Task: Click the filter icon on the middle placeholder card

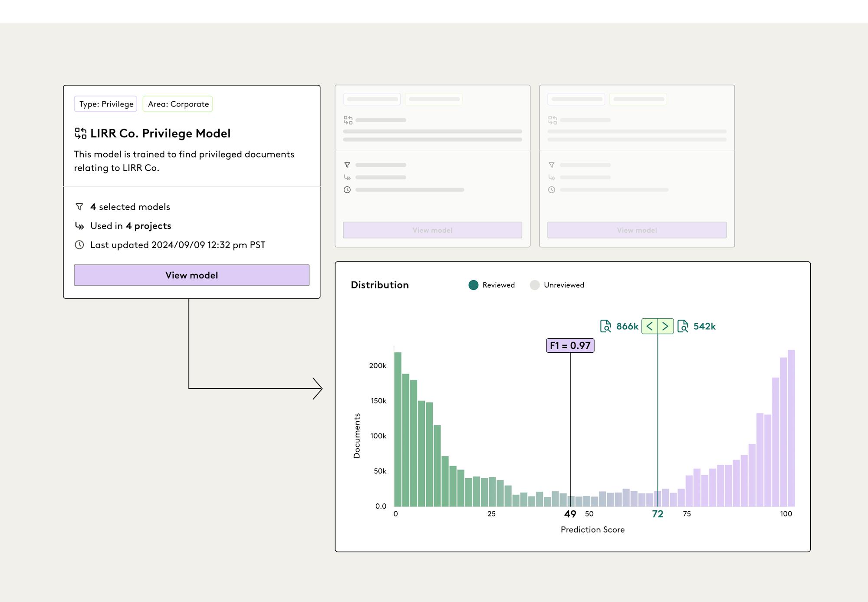Action: click(347, 165)
